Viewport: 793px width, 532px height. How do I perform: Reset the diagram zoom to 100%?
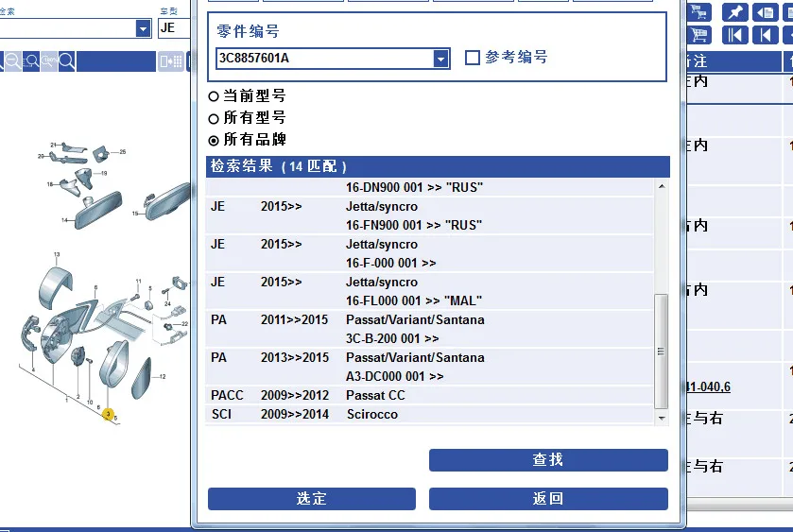(49, 61)
